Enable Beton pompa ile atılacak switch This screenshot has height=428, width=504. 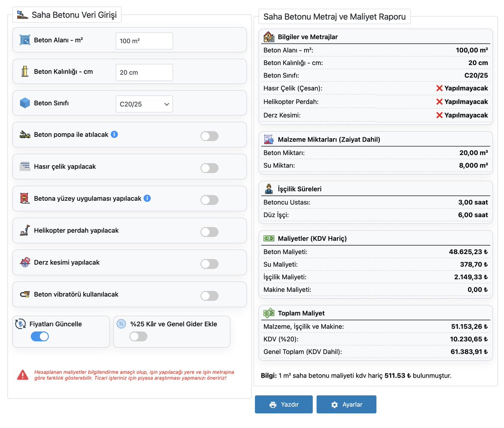[209, 136]
